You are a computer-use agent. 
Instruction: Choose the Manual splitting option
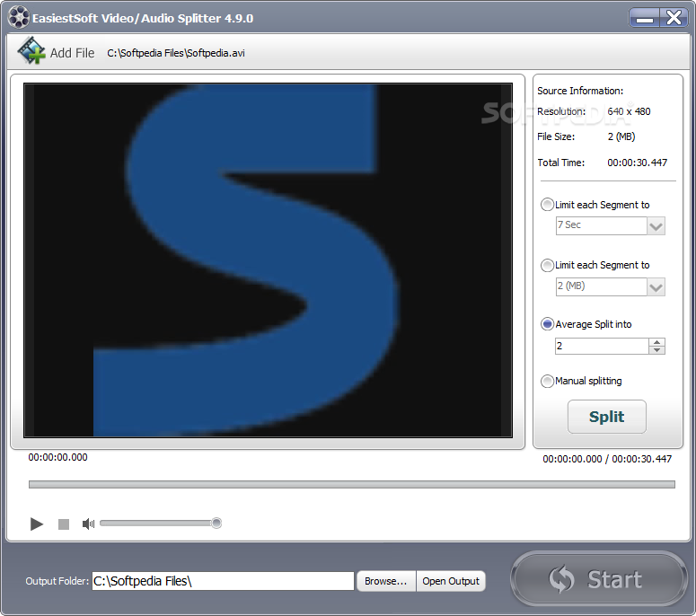coord(547,381)
